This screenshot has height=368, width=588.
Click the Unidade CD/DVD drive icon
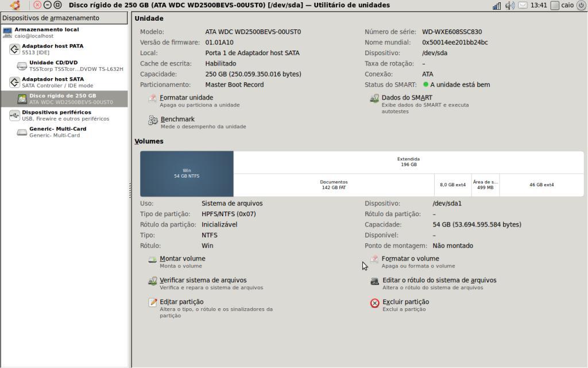tap(22, 66)
